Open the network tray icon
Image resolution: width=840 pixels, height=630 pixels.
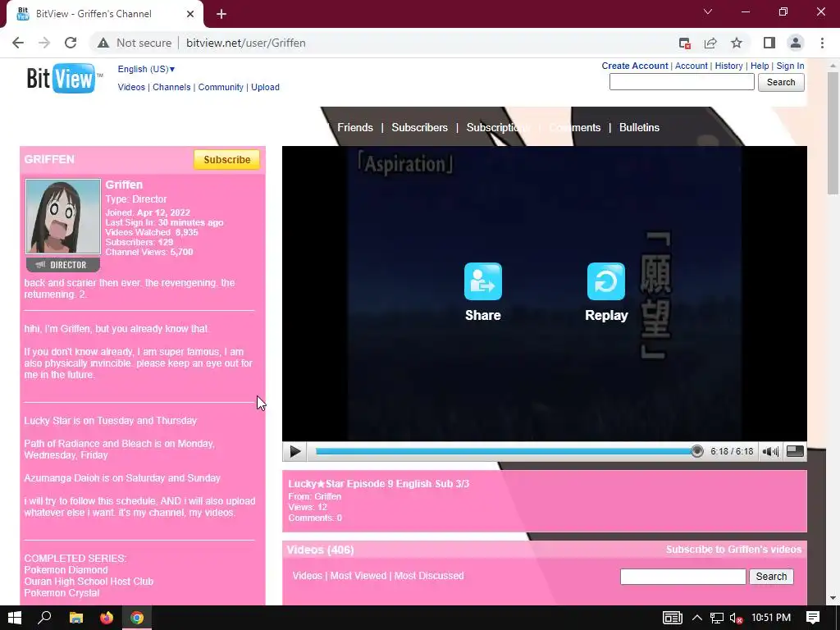(x=716, y=618)
